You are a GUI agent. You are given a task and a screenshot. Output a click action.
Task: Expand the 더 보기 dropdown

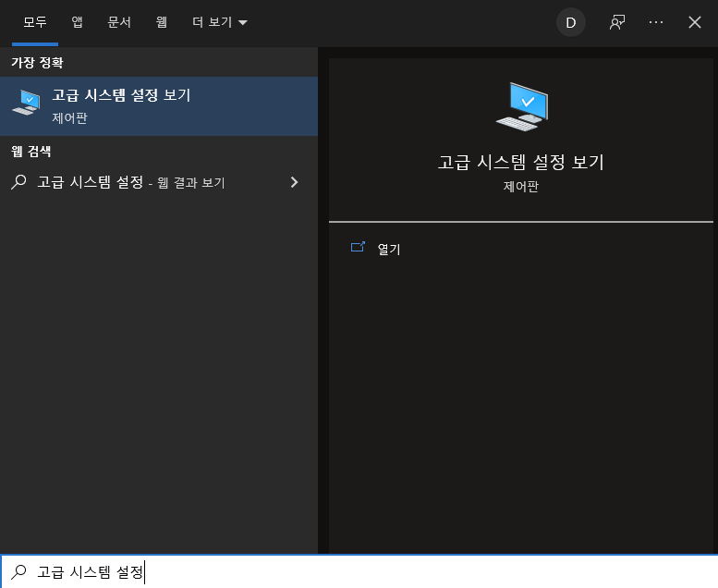coord(219,22)
